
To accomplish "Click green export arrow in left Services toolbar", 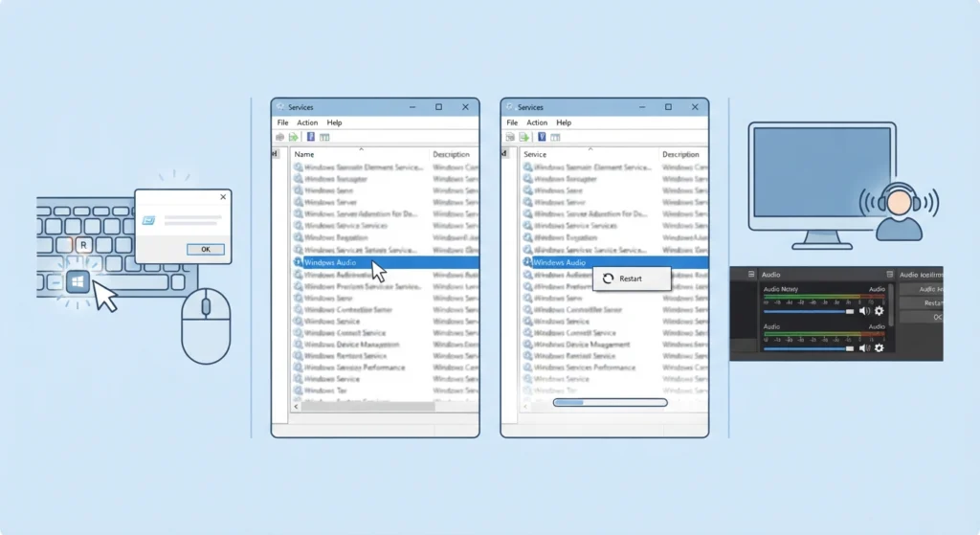I will coord(293,137).
